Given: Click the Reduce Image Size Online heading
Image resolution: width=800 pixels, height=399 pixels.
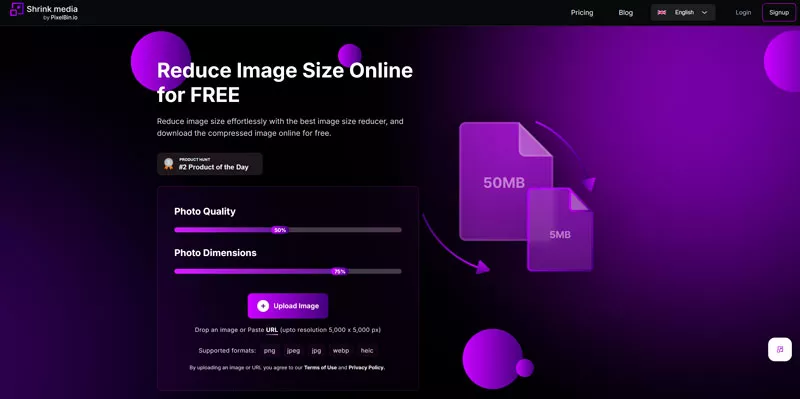Looking at the screenshot, I should pyautogui.click(x=285, y=82).
